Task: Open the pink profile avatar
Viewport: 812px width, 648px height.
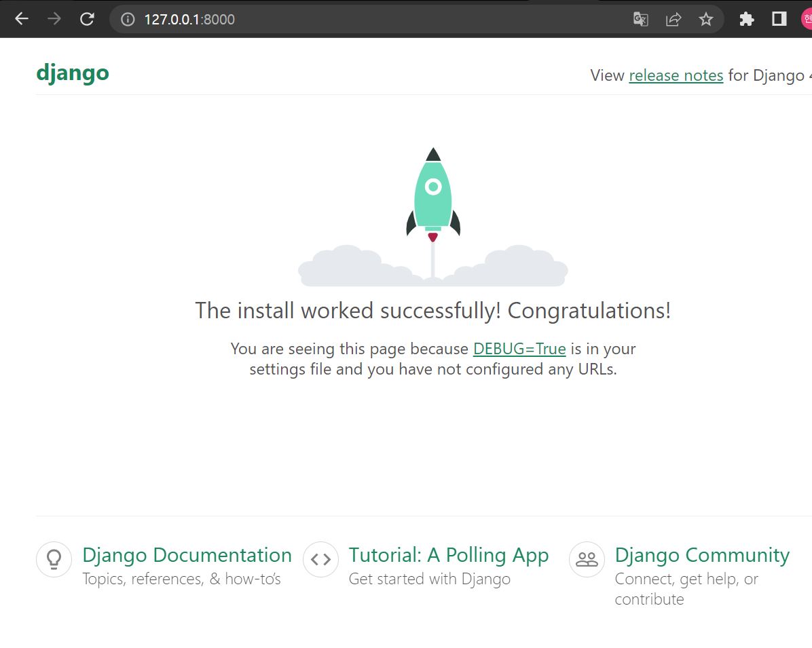Action: 807,19
